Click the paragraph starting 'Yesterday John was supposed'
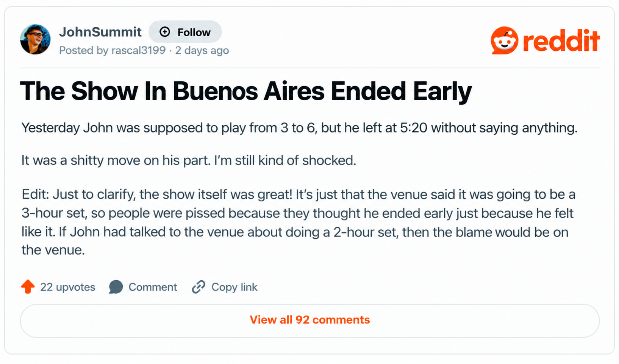Image resolution: width=619 pixels, height=364 pixels. click(299, 128)
